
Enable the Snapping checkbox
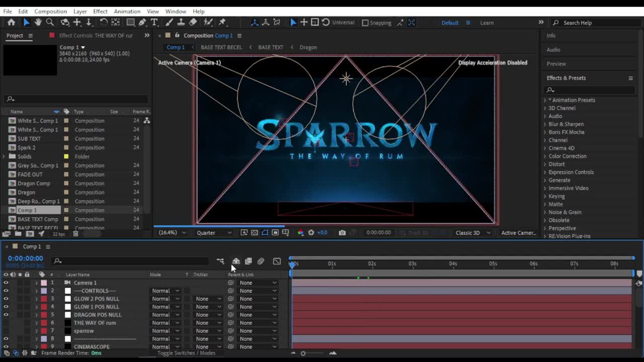click(365, 23)
